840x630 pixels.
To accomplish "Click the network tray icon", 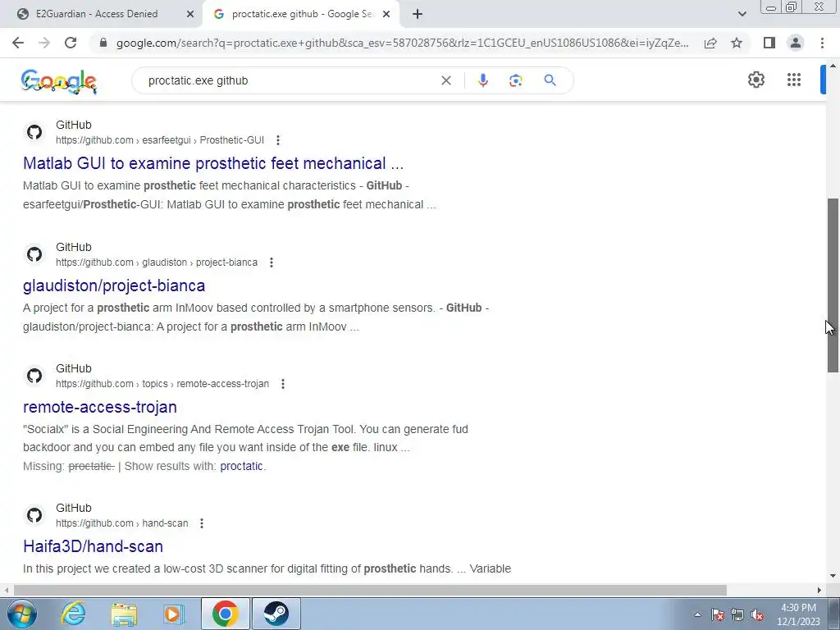I will tap(737, 615).
